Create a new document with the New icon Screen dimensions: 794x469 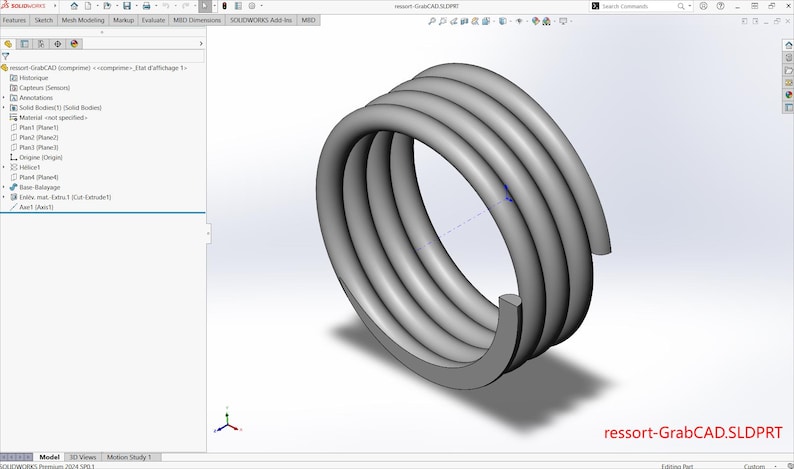point(88,6)
